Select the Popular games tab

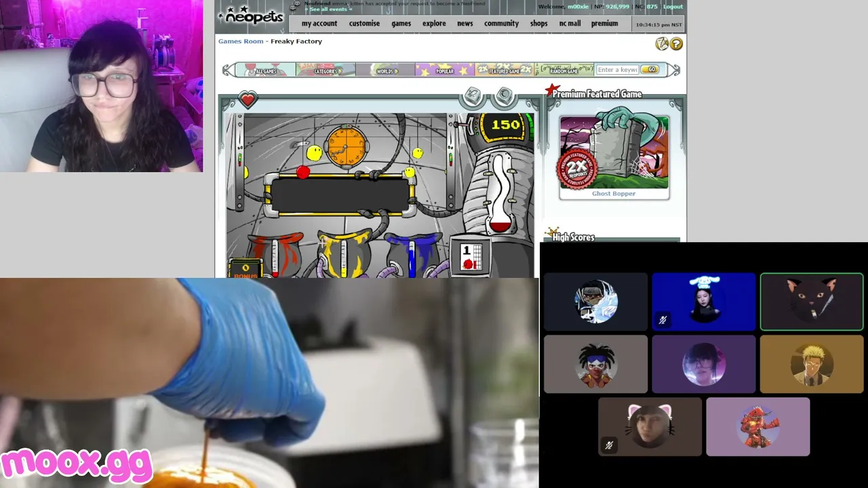coord(445,70)
